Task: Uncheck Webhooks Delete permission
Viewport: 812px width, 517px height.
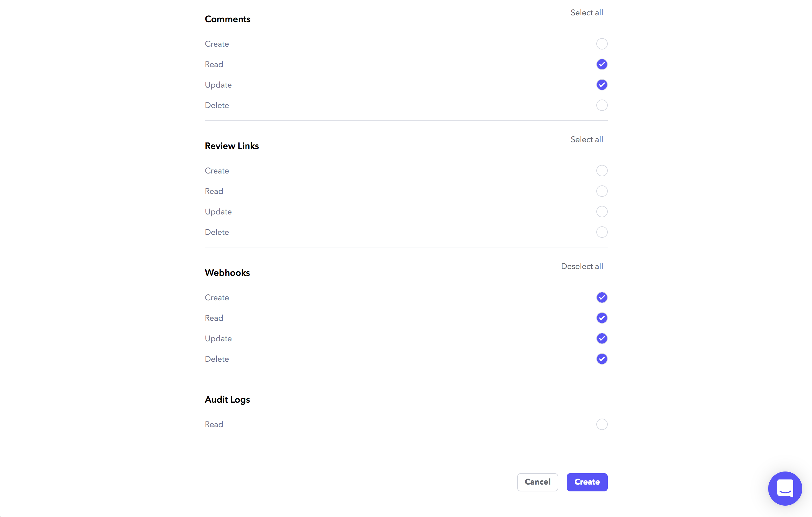Action: 601,359
